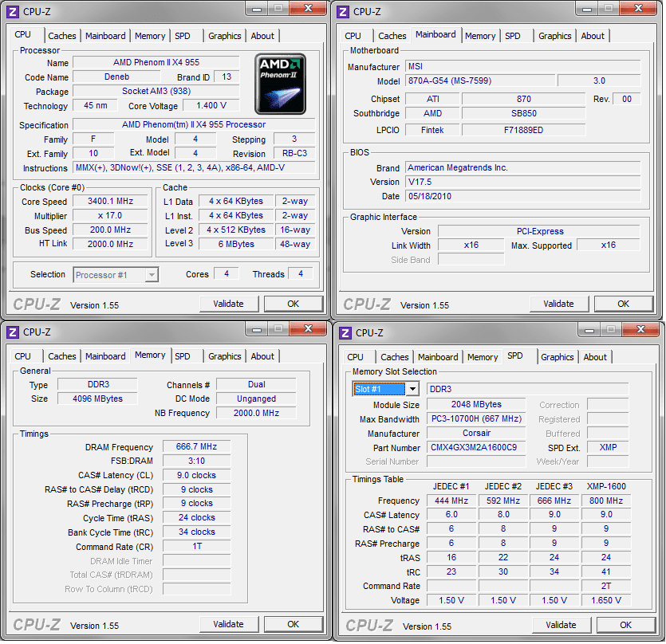Open Caches tab in the CPU window
This screenshot has height=644, width=666.
click(62, 36)
